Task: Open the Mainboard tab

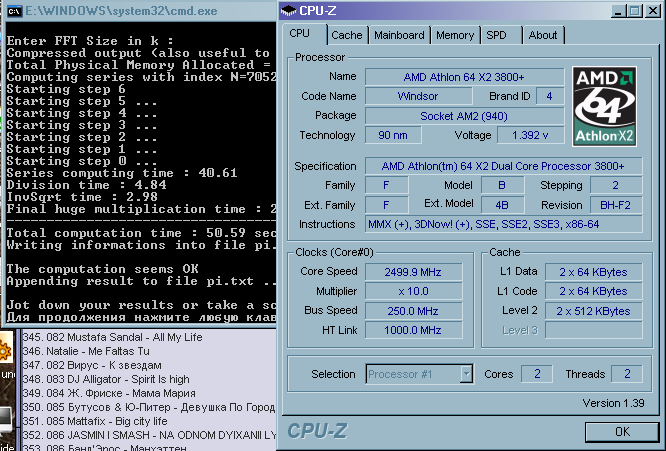Action: (x=399, y=35)
